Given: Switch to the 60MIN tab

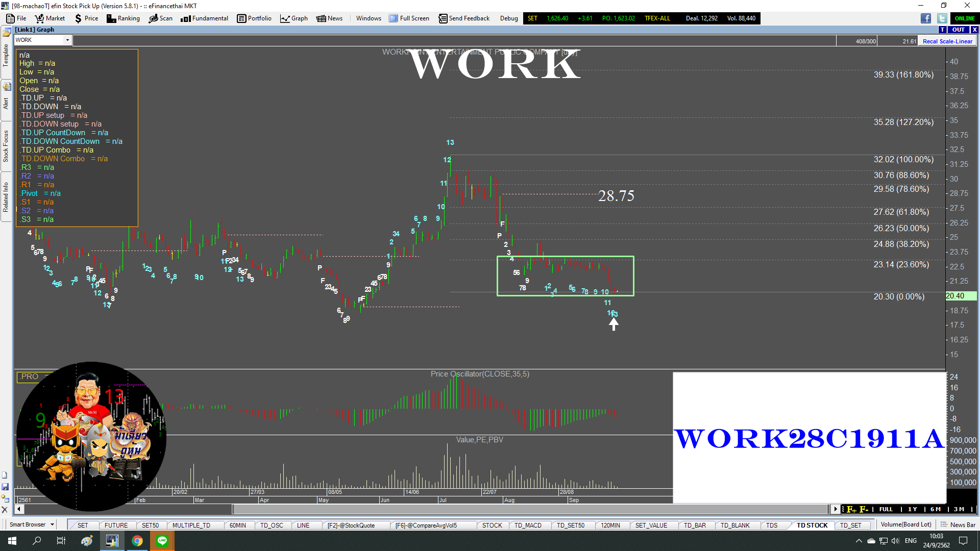Looking at the screenshot, I should 238,525.
